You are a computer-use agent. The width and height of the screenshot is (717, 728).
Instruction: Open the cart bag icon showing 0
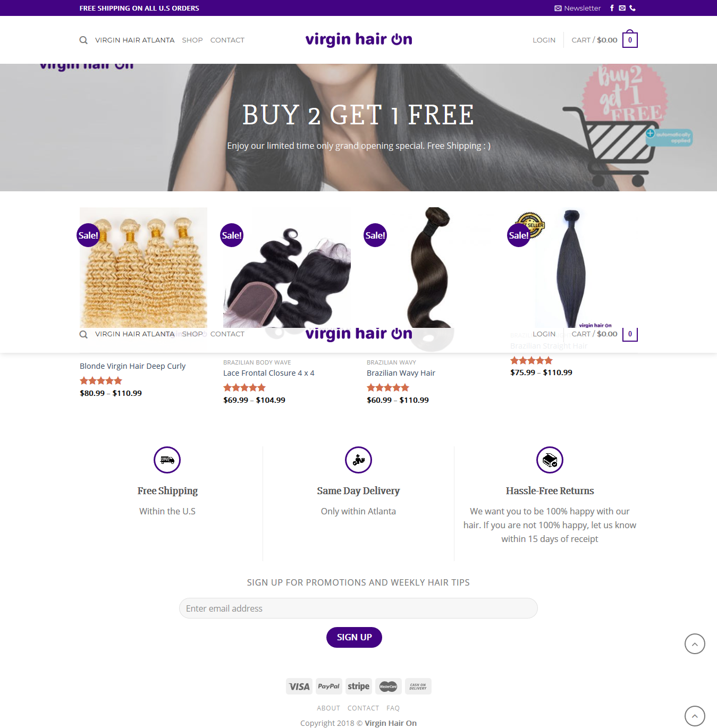[x=630, y=39]
